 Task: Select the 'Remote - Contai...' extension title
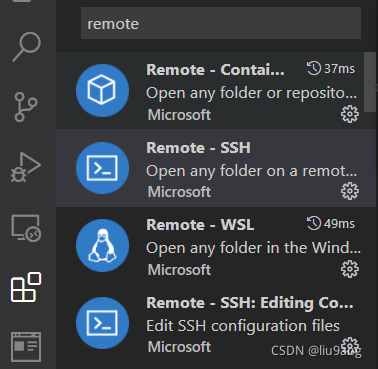(x=215, y=70)
